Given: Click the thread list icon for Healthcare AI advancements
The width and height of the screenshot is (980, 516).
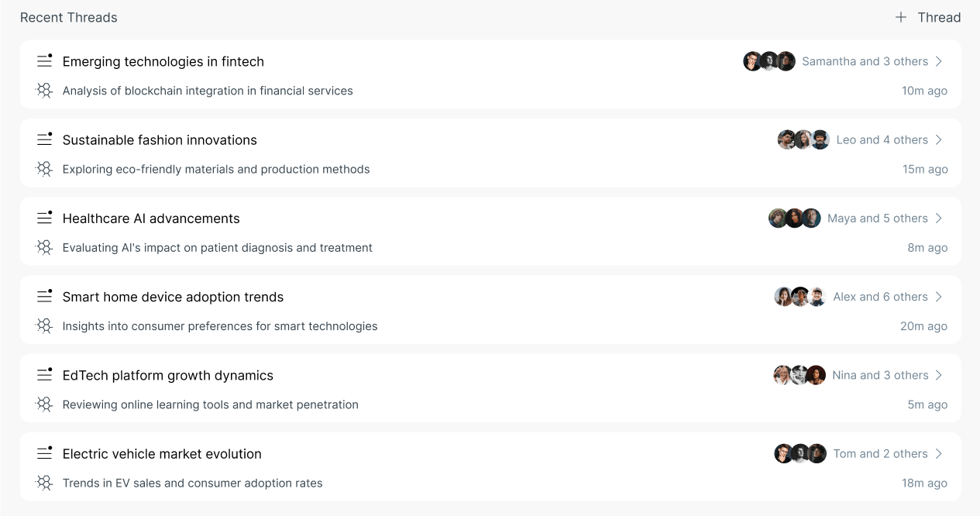Looking at the screenshot, I should pos(45,218).
